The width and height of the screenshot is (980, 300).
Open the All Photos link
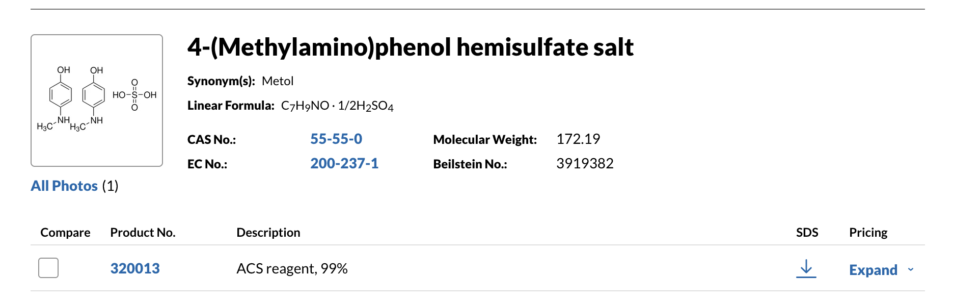(x=64, y=186)
